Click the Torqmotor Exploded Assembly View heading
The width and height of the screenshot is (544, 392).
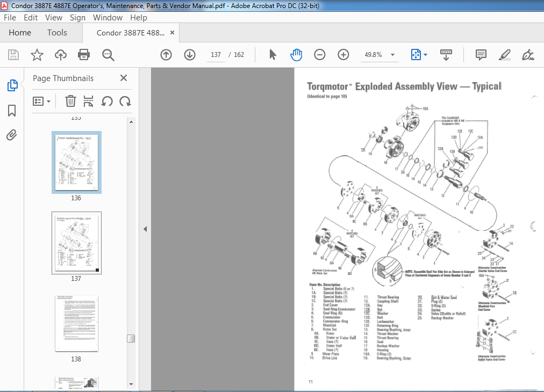pos(404,86)
